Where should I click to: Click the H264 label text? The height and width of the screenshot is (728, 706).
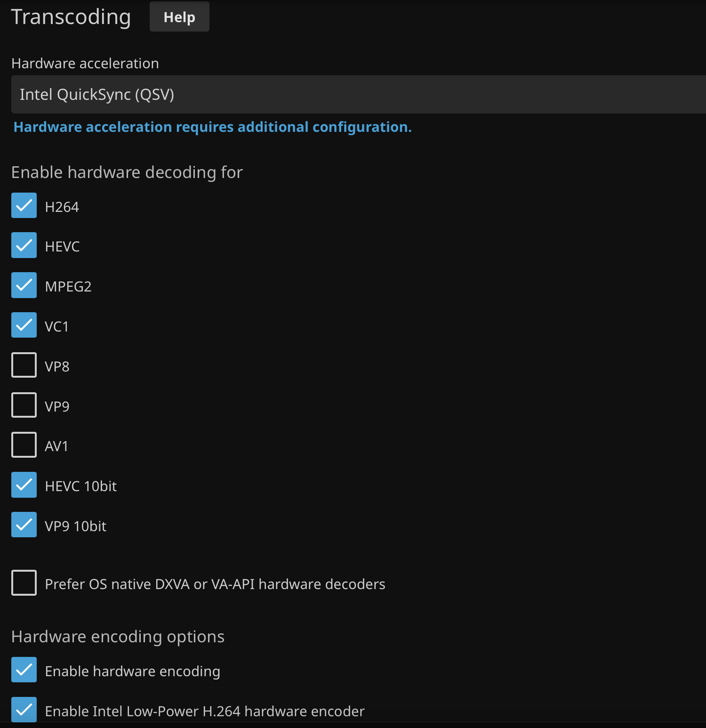62,207
